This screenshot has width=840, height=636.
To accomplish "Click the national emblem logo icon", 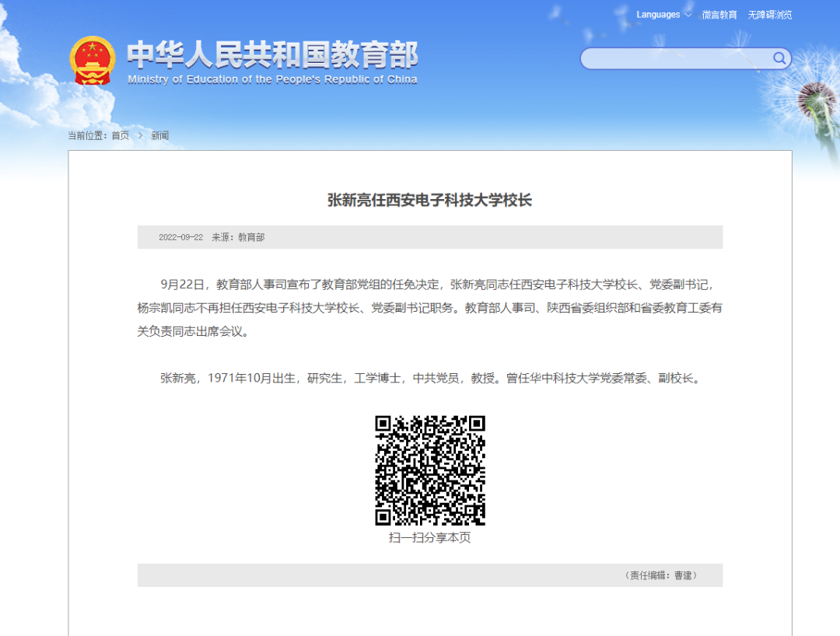I will (x=93, y=58).
